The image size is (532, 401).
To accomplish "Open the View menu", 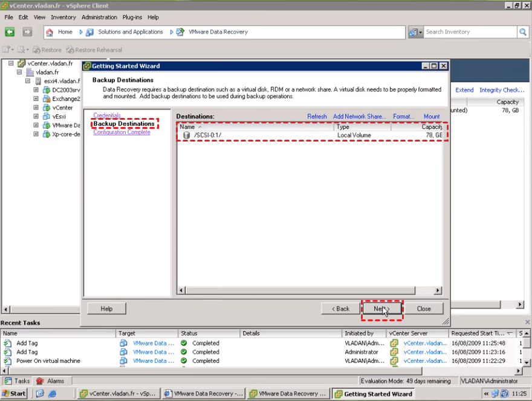I will tap(39, 18).
